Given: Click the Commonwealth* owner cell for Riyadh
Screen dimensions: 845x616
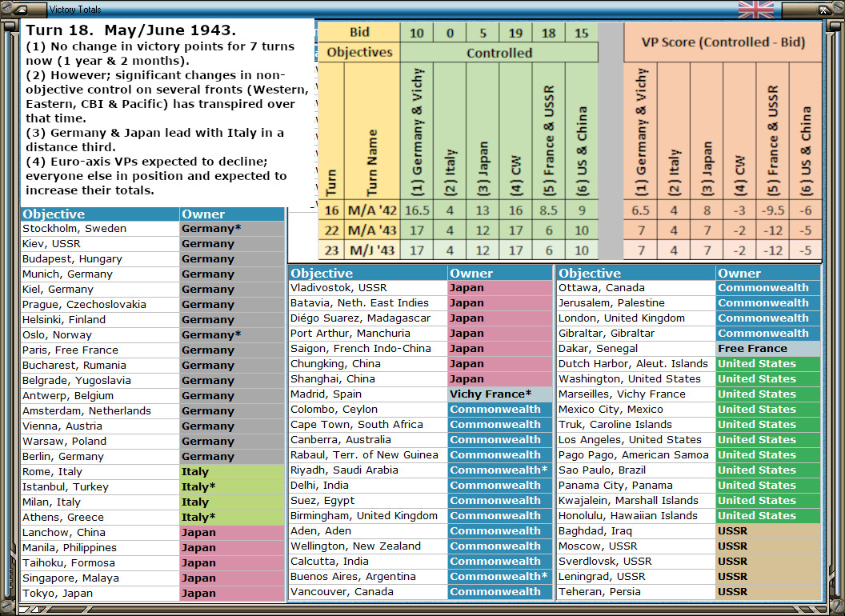Looking at the screenshot, I should (x=499, y=470).
